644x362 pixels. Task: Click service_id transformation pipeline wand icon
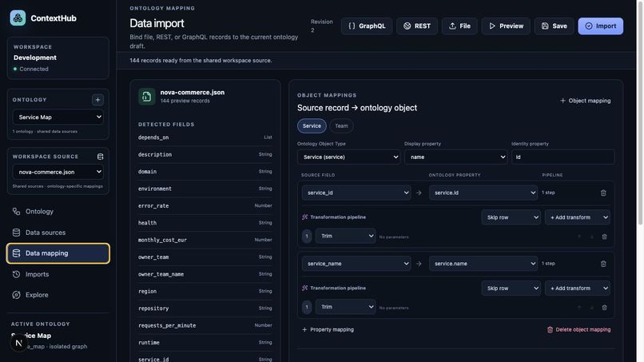coord(304,217)
